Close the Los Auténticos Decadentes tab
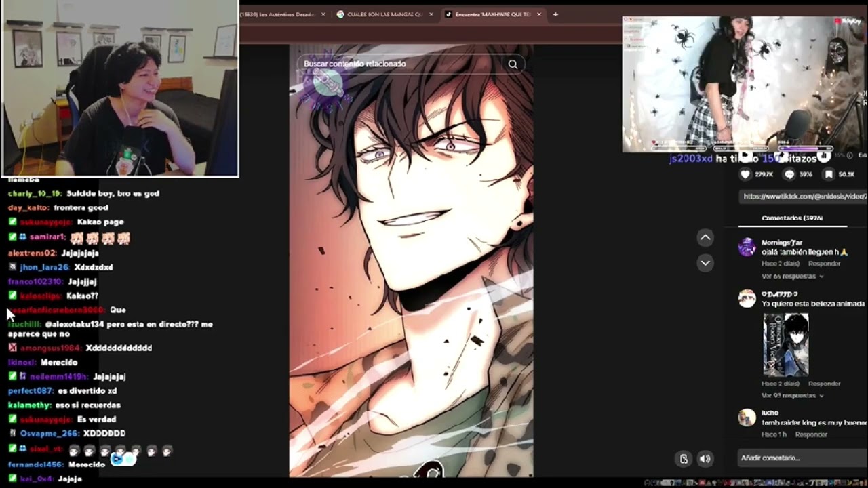This screenshot has height=488, width=868. click(x=323, y=14)
